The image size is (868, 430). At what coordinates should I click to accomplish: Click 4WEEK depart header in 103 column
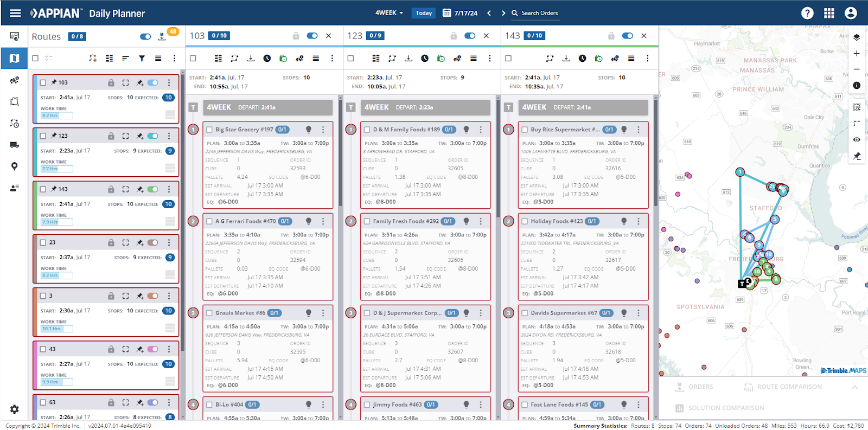[268, 107]
